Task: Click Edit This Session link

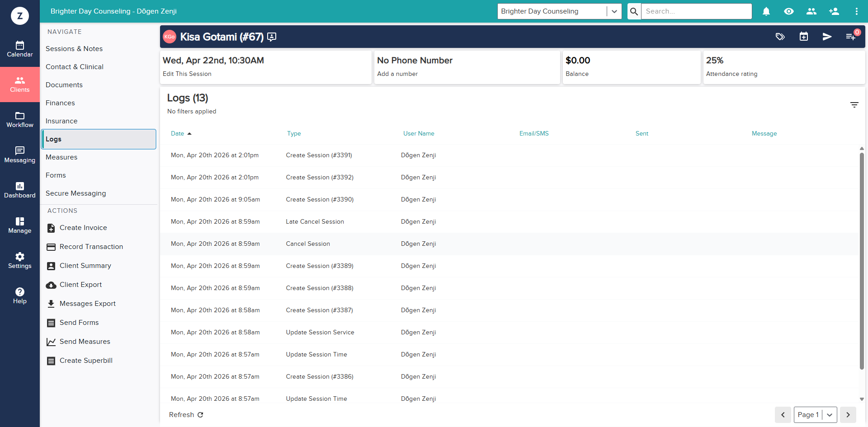Action: point(187,74)
